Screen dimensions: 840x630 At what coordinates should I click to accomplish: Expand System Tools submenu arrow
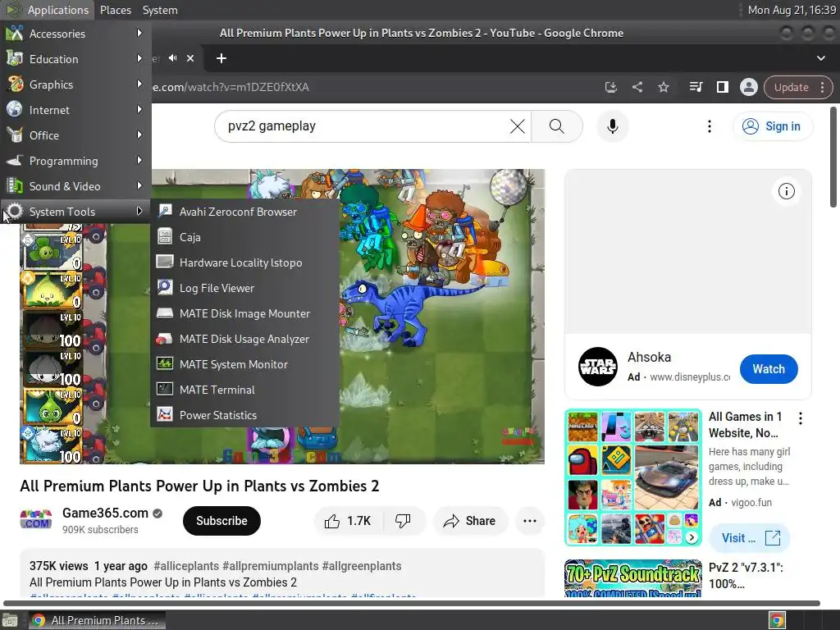139,211
